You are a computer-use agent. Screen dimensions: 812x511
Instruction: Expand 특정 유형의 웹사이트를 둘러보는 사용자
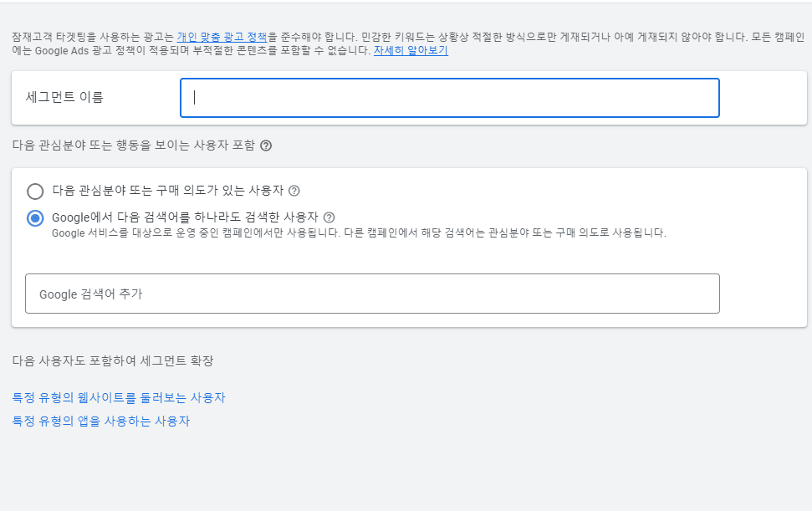point(119,397)
